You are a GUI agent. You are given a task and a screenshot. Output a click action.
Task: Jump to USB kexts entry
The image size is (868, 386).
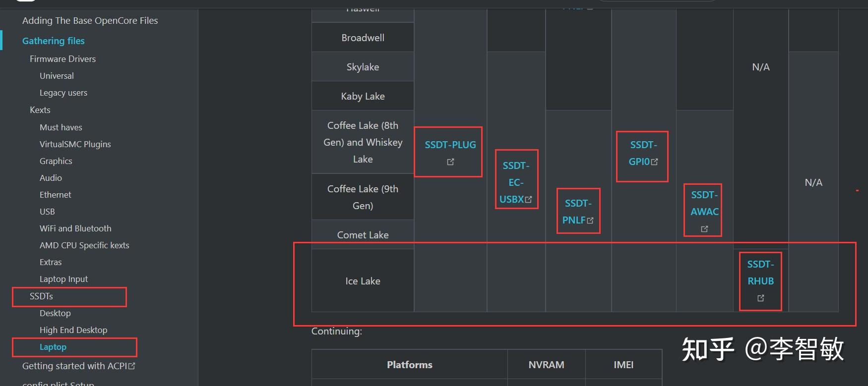click(47, 212)
